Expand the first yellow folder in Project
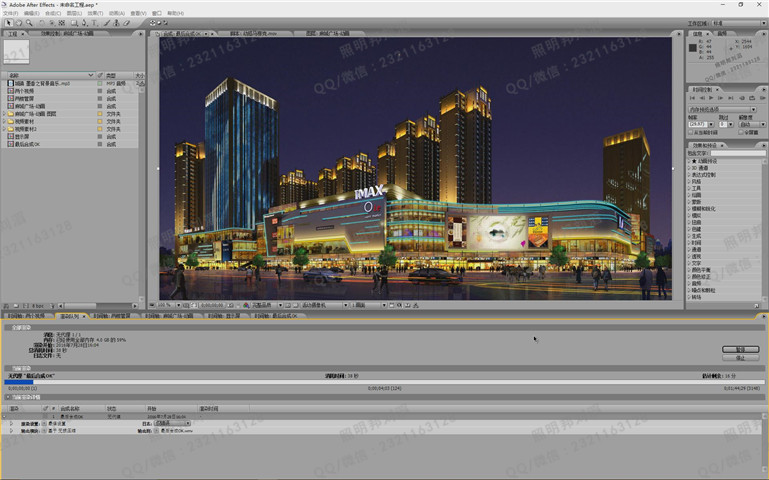Image resolution: width=769 pixels, height=480 pixels. coord(4,114)
